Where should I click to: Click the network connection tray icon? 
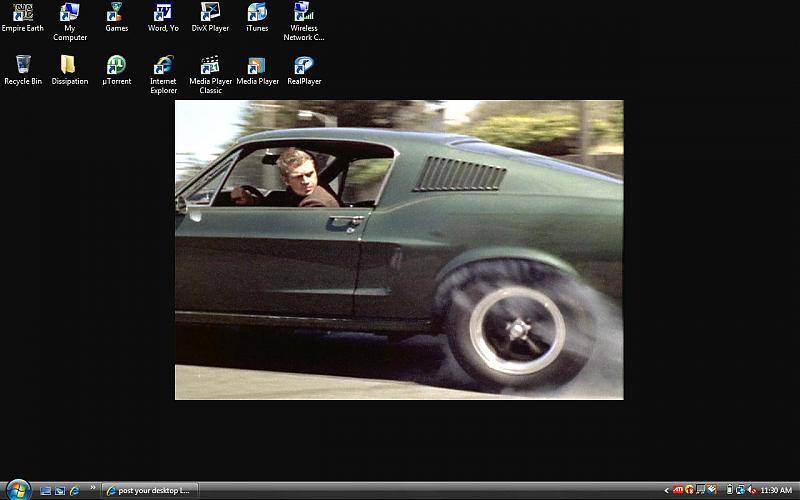740,490
